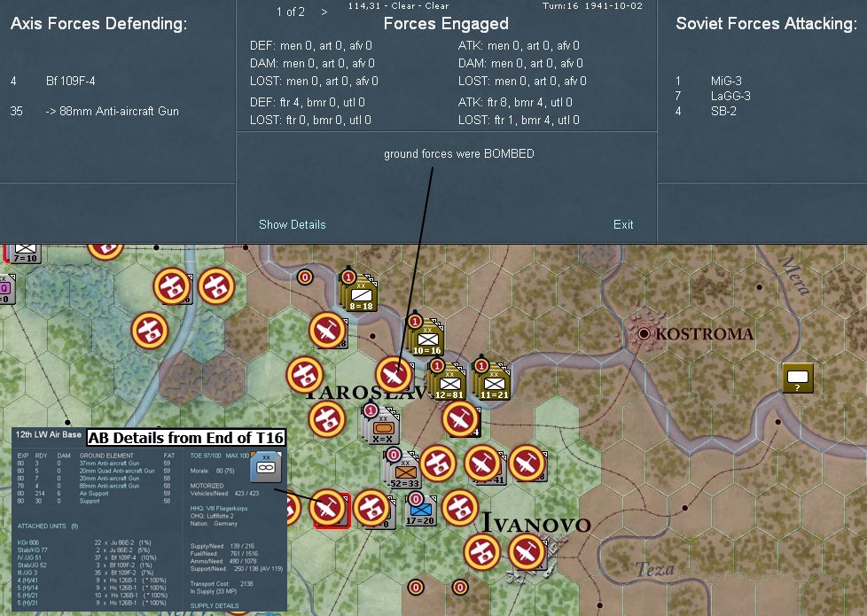This screenshot has width=867, height=616.
Task: Click 'ATK: ftr 8, bmr 4, utl 0' line
Action: (515, 102)
